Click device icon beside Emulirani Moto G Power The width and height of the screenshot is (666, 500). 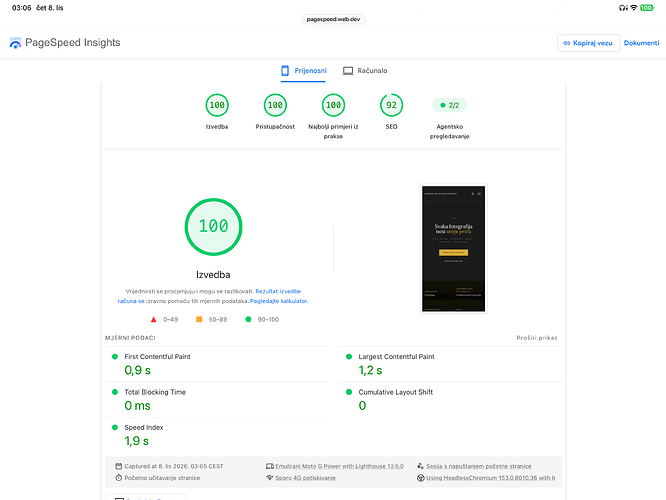(270, 466)
